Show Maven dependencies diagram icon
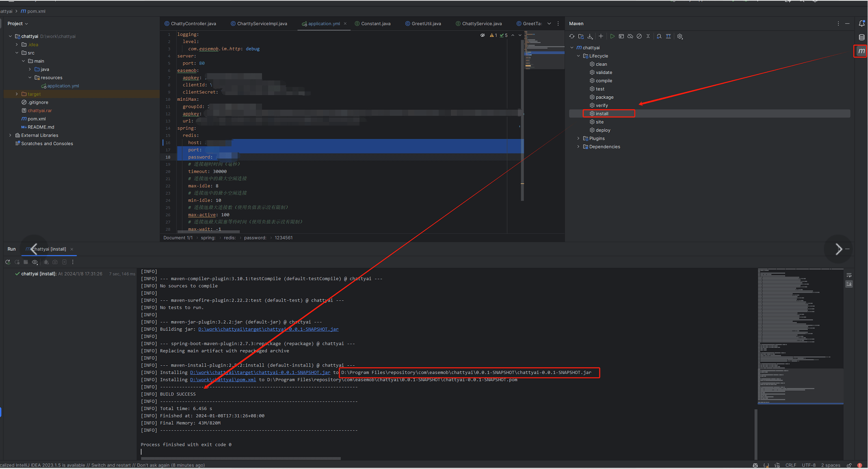This screenshot has width=868, height=469. coord(668,37)
